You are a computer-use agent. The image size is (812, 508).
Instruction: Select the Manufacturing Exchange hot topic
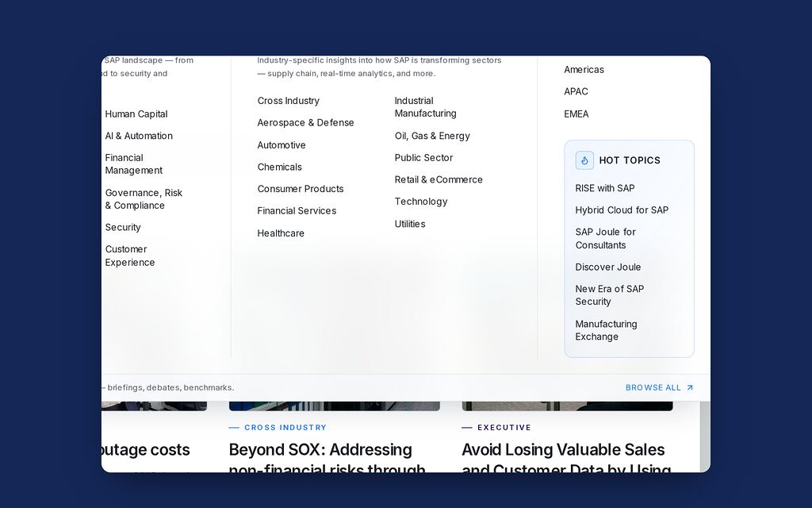point(606,330)
